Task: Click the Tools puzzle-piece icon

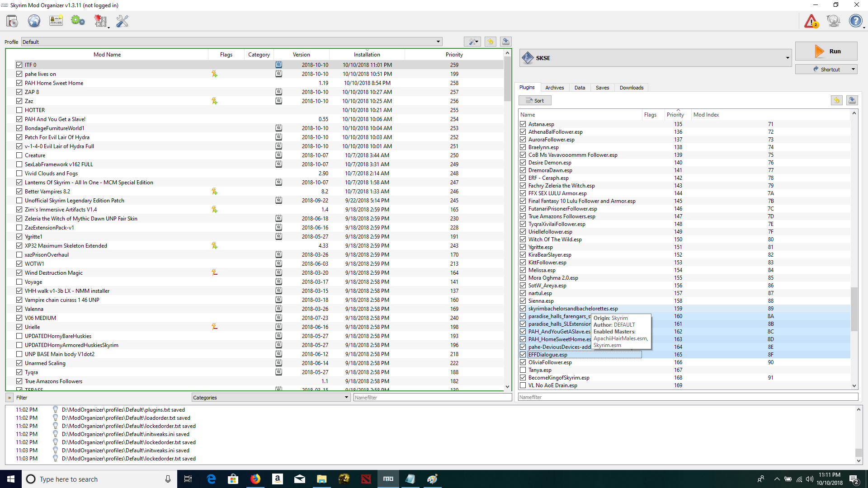Action: (x=100, y=21)
